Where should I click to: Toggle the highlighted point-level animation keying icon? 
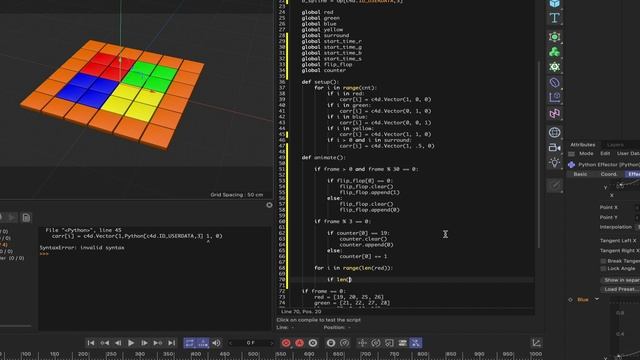[416, 343]
